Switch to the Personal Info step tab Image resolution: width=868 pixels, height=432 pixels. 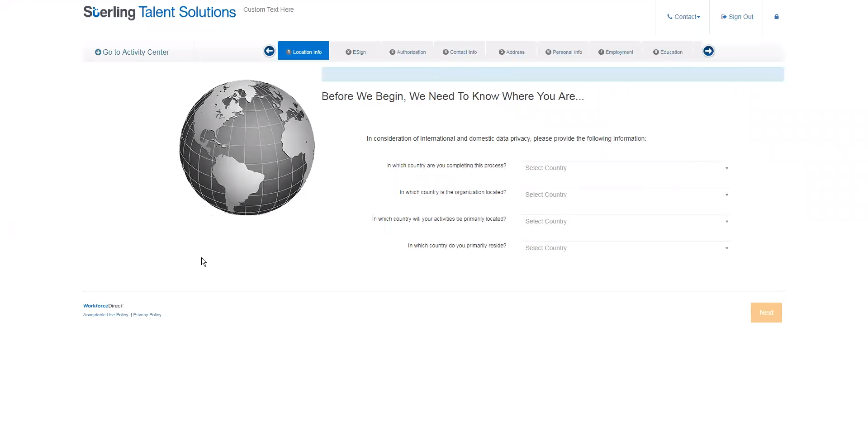click(564, 52)
